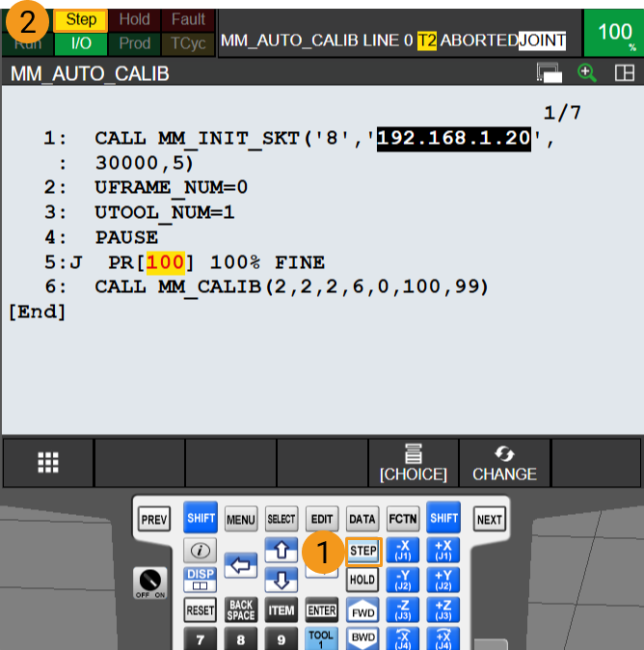Click the PREV key
Image resolution: width=644 pixels, height=650 pixels.
pos(154,519)
